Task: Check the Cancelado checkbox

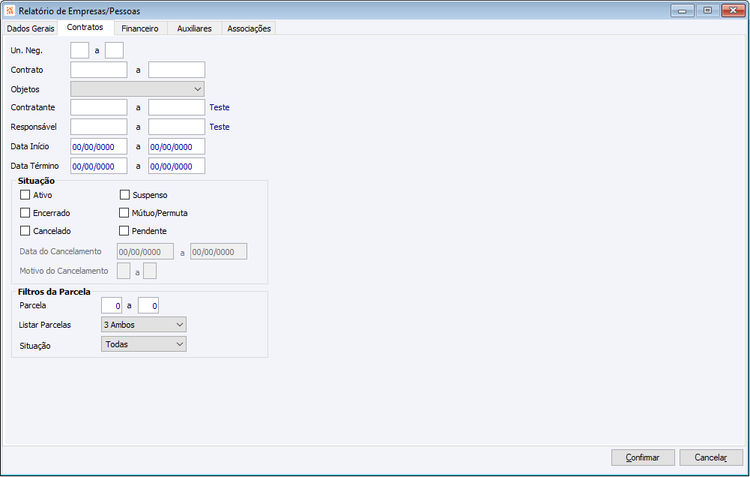Action: (x=25, y=231)
